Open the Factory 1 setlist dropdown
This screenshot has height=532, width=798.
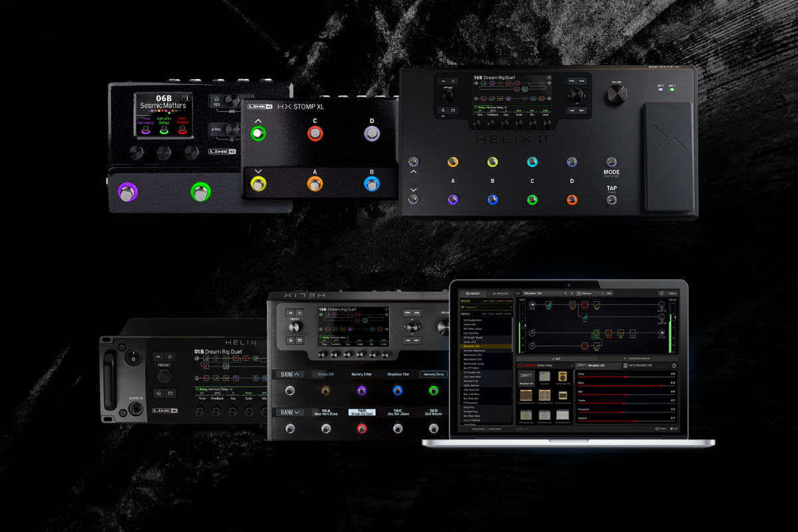[x=487, y=307]
